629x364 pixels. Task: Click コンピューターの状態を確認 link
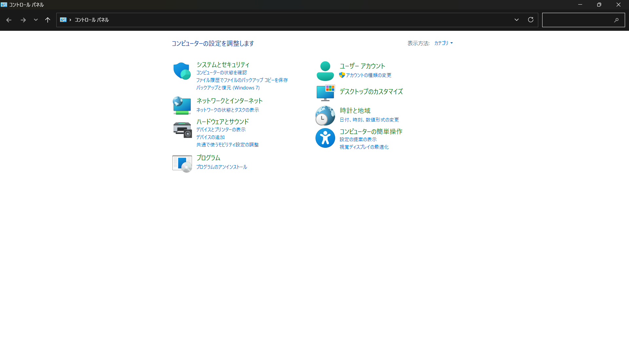click(221, 73)
